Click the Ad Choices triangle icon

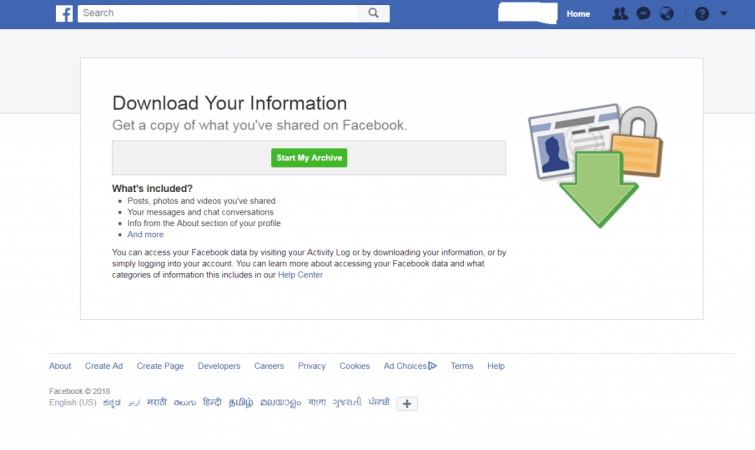[x=432, y=366]
